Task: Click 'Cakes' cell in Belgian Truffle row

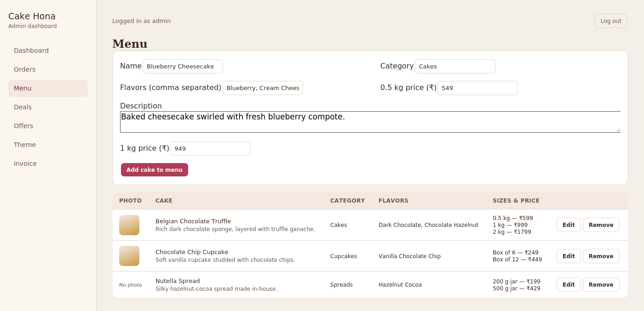Action: point(339,225)
